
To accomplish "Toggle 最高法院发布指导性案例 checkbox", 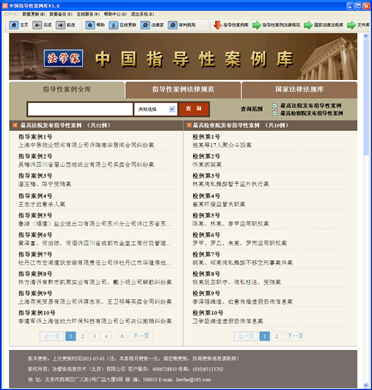I will [x=275, y=106].
